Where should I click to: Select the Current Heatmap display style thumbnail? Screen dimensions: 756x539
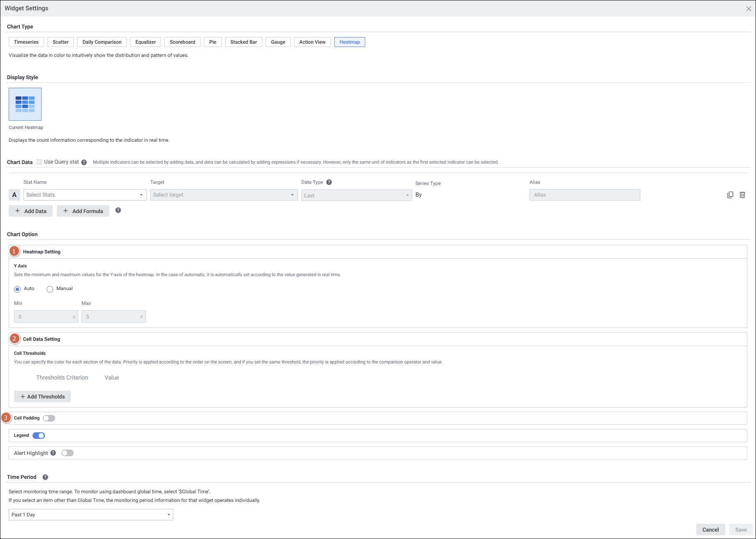(x=25, y=104)
